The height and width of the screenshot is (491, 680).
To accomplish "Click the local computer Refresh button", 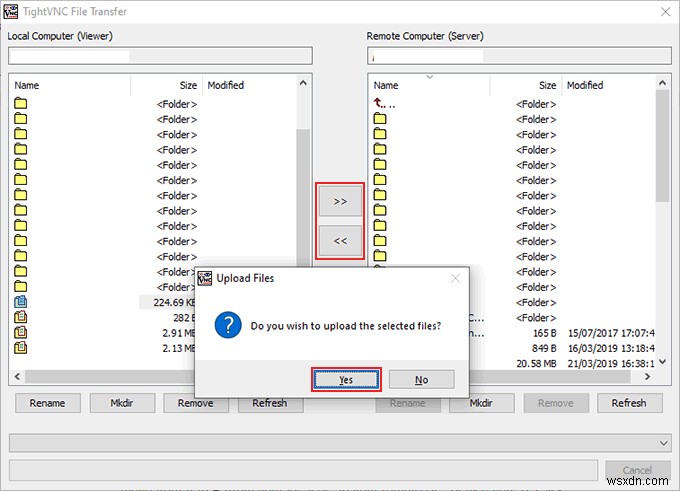I will pyautogui.click(x=270, y=403).
